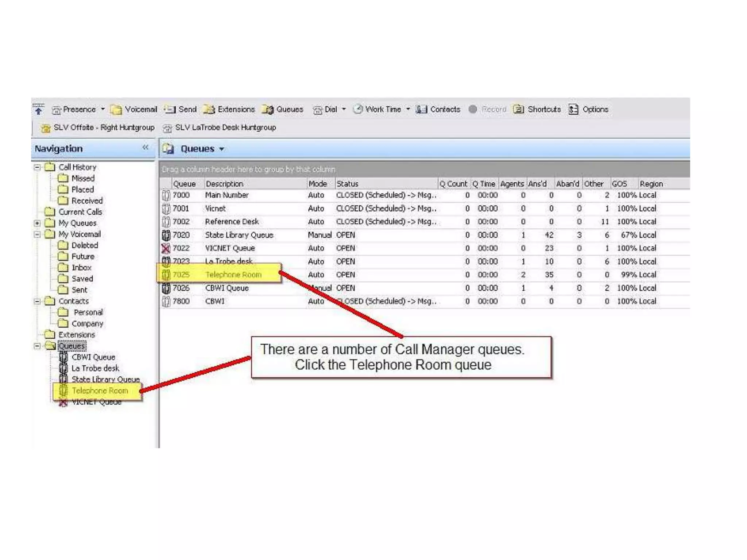Open the Extensions toolbar icon
This screenshot has width=747, height=560.
209,109
